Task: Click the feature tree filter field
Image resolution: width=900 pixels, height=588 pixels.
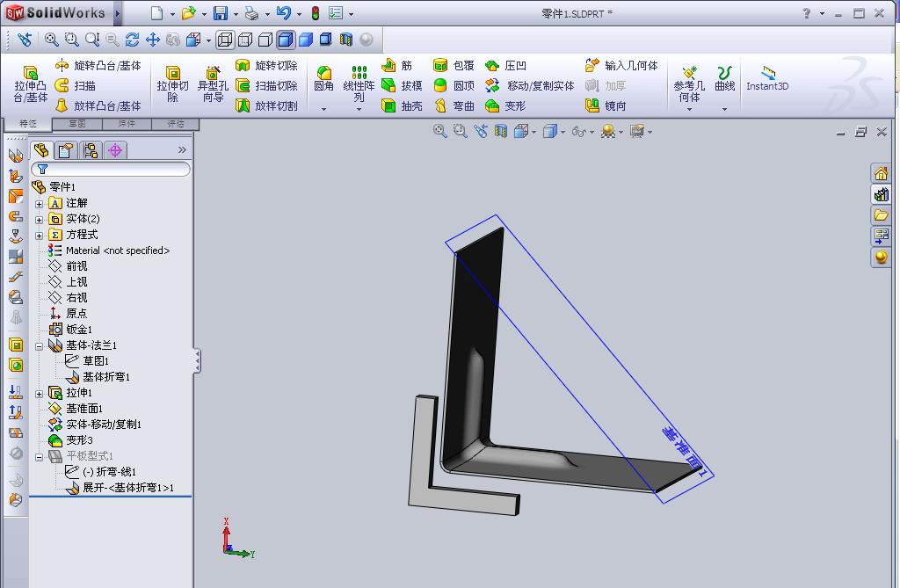Action: (x=111, y=169)
